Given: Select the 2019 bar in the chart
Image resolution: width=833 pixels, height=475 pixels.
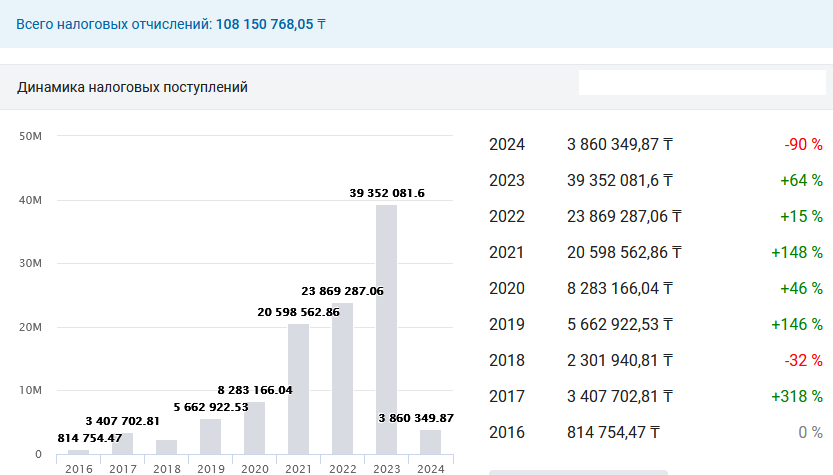Looking at the screenshot, I should (210, 436).
